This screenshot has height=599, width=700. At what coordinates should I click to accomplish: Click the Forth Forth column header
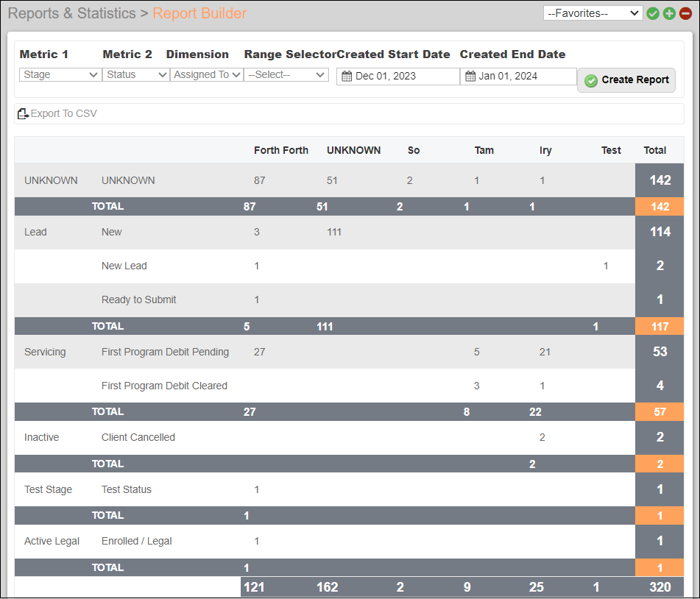(x=280, y=150)
